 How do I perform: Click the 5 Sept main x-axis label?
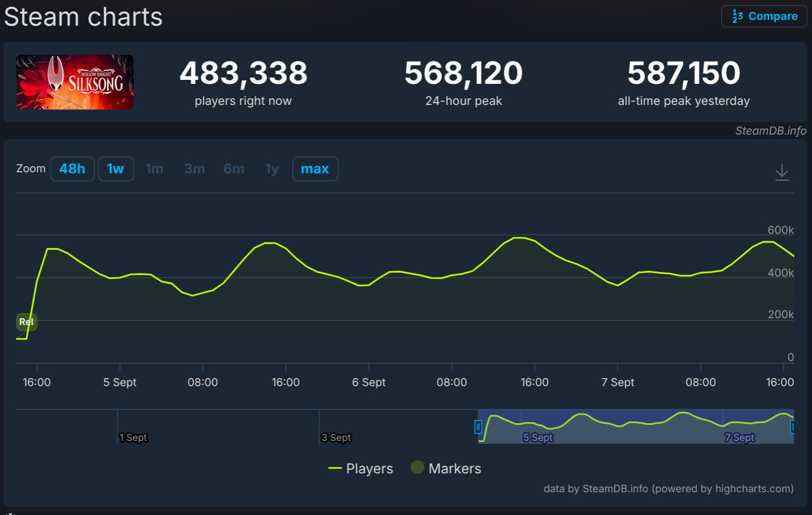120,382
